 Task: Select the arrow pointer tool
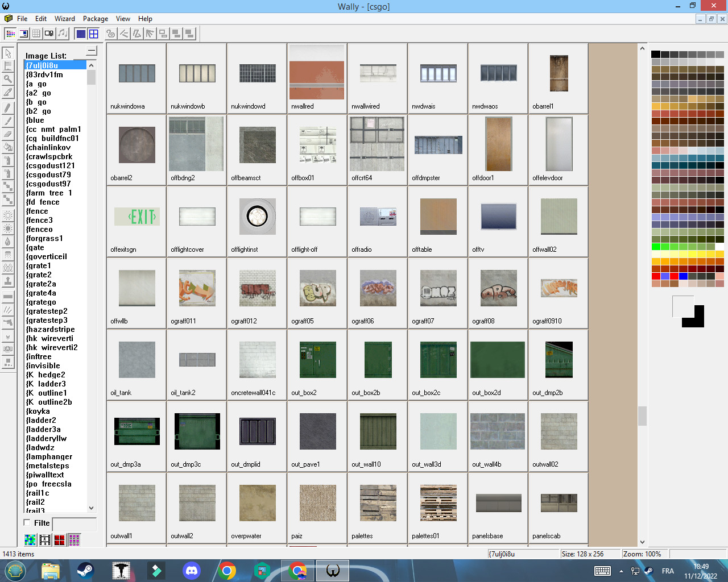(8, 53)
